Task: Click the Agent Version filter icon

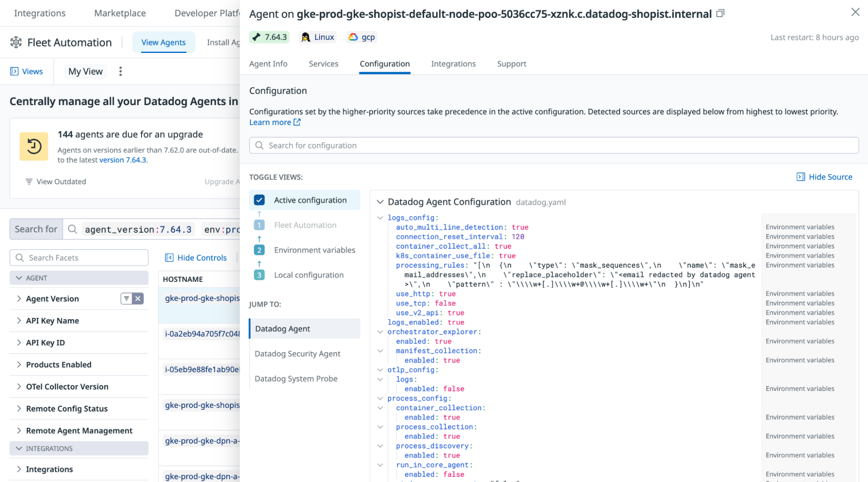Action: click(126, 298)
